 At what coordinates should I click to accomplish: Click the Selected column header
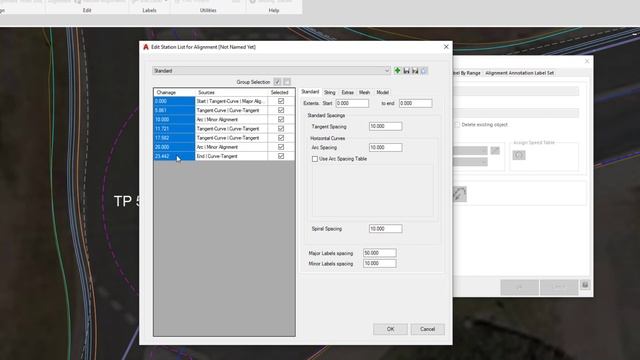(x=281, y=92)
